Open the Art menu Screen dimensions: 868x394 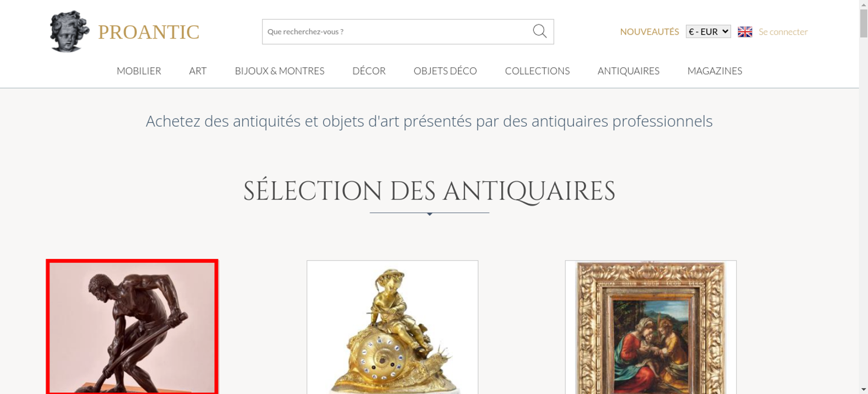[198, 71]
